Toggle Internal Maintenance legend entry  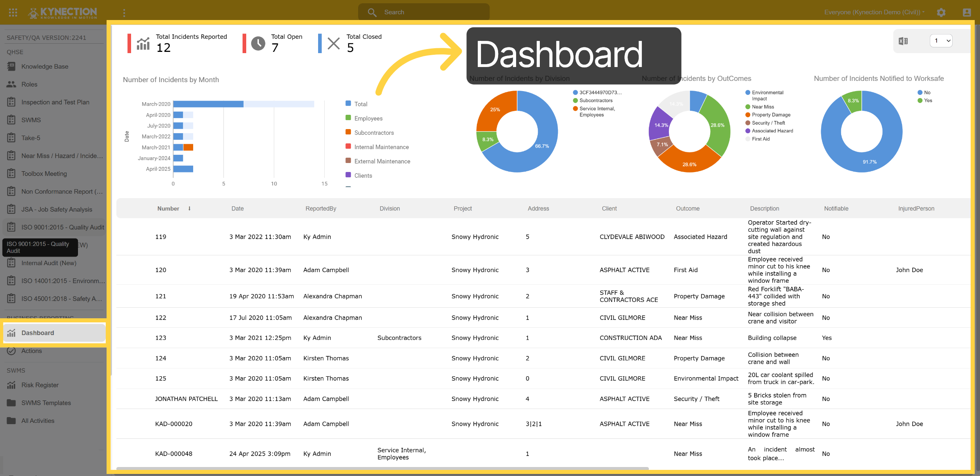coord(377,147)
